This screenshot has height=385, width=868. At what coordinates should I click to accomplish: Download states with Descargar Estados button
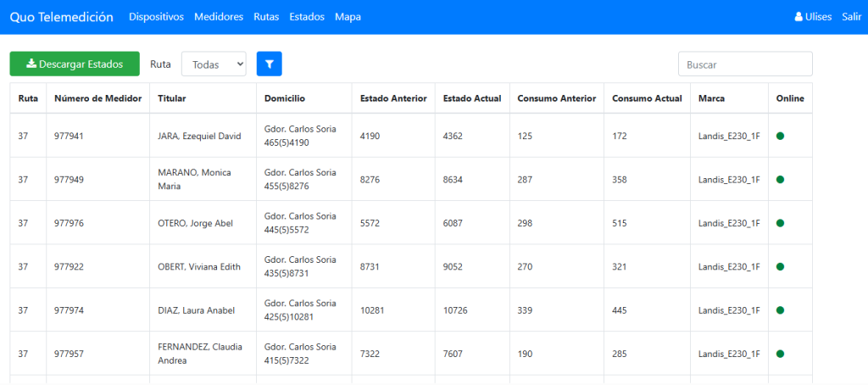click(75, 64)
